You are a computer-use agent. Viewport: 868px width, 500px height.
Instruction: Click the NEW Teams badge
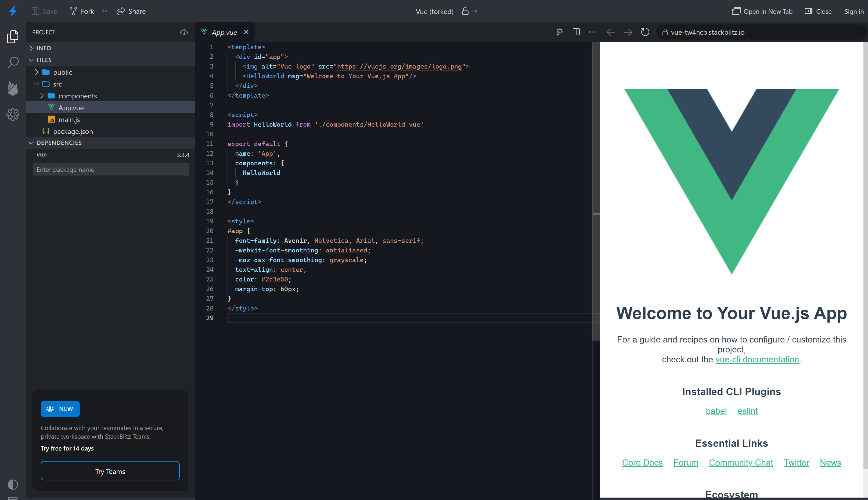pos(60,409)
